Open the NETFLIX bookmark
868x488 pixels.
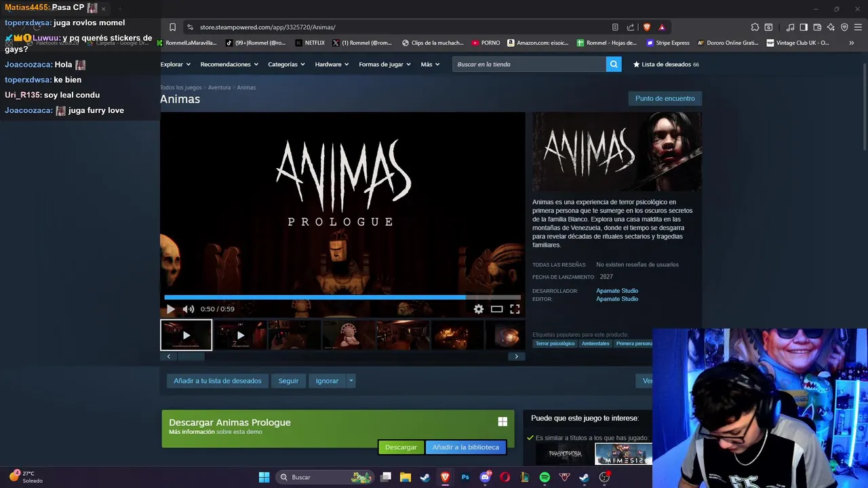310,43
